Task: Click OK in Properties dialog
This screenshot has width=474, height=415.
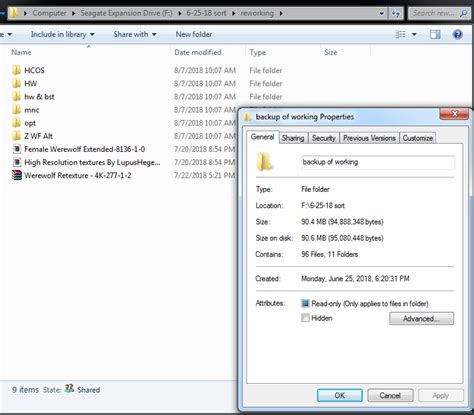Action: coord(340,395)
